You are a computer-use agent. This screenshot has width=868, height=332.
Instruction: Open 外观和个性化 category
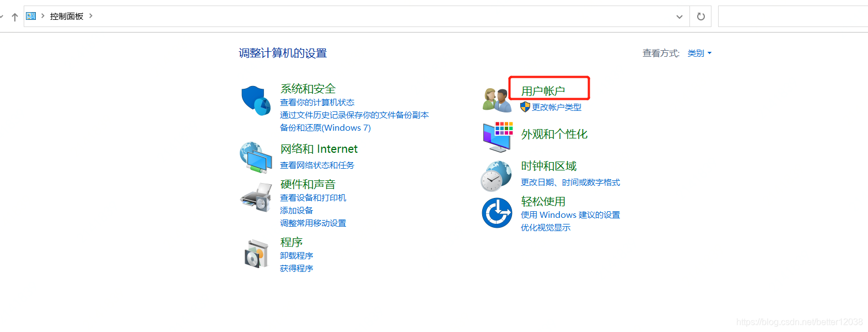tap(554, 134)
